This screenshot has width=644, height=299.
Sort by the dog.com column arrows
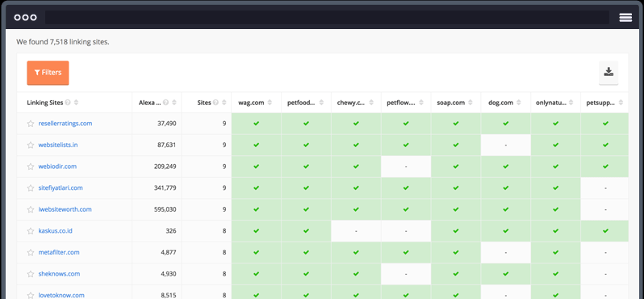pyautogui.click(x=519, y=103)
